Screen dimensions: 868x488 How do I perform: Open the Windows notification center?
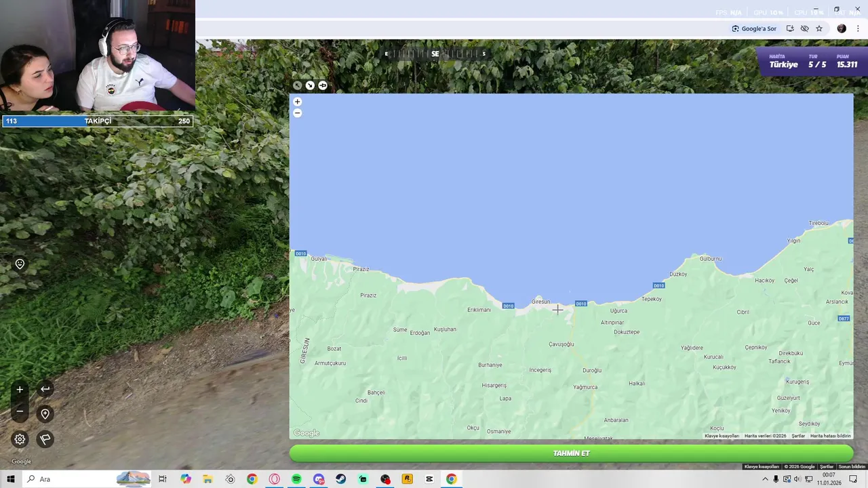(853, 479)
